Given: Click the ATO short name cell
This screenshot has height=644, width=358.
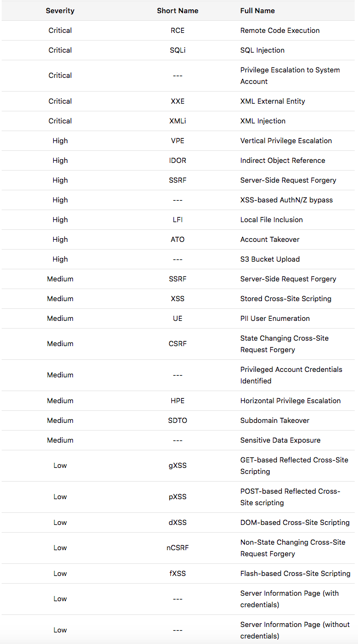Looking at the screenshot, I should 177,239.
